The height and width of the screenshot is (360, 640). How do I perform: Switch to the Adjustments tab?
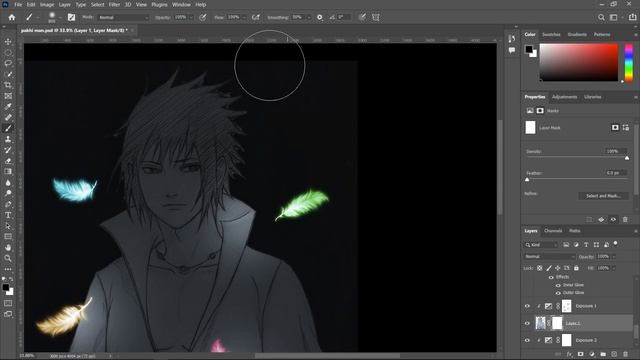coord(564,97)
